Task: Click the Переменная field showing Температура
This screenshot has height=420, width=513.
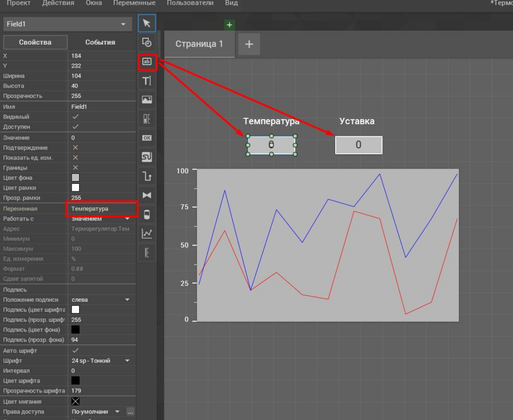Action: coord(101,208)
